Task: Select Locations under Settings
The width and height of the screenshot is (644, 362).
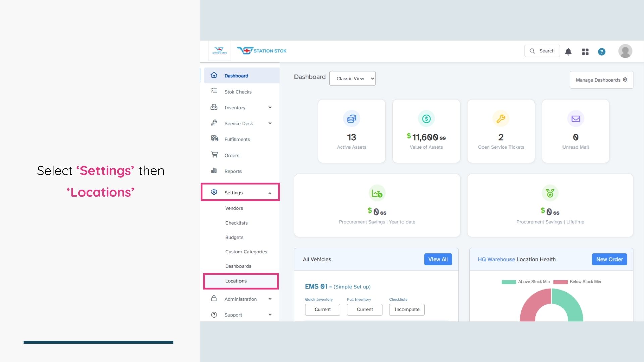Action: click(x=236, y=281)
